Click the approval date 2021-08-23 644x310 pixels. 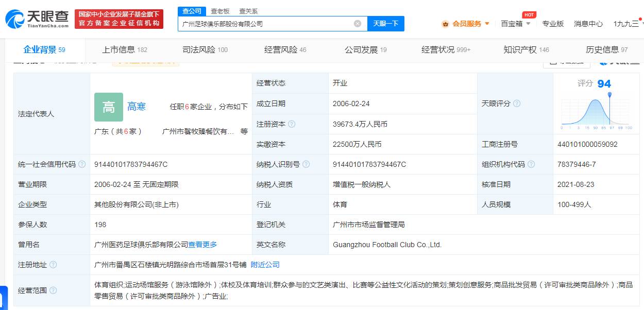(x=576, y=184)
